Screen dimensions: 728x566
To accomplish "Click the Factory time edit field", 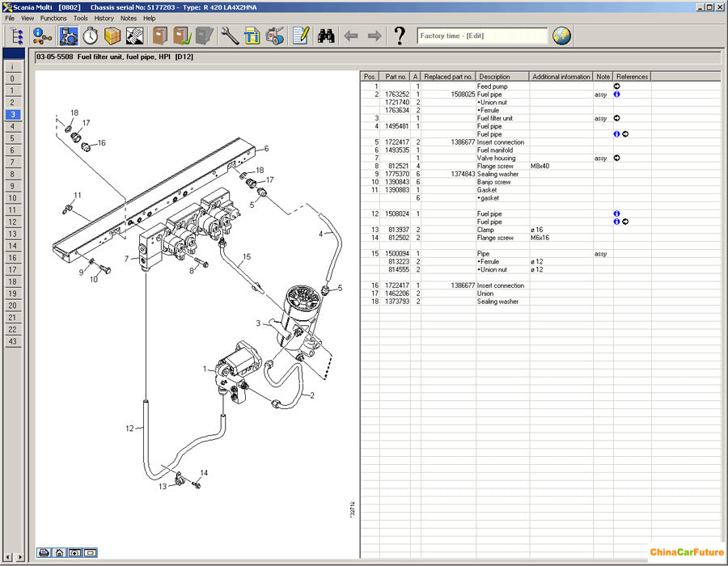I will [482, 36].
